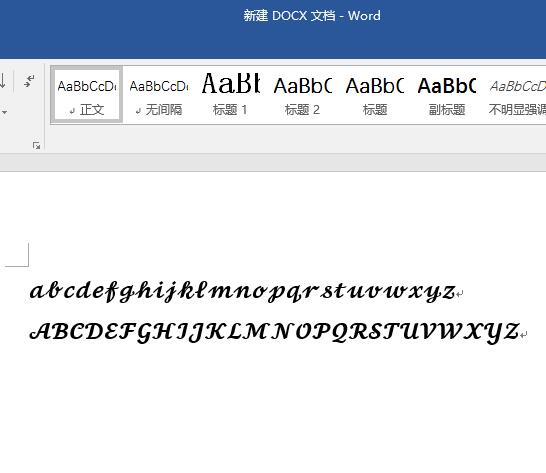Image resolution: width=546 pixels, height=473 pixels.
Task: Choose the 标题 1 heading style
Action: click(231, 95)
